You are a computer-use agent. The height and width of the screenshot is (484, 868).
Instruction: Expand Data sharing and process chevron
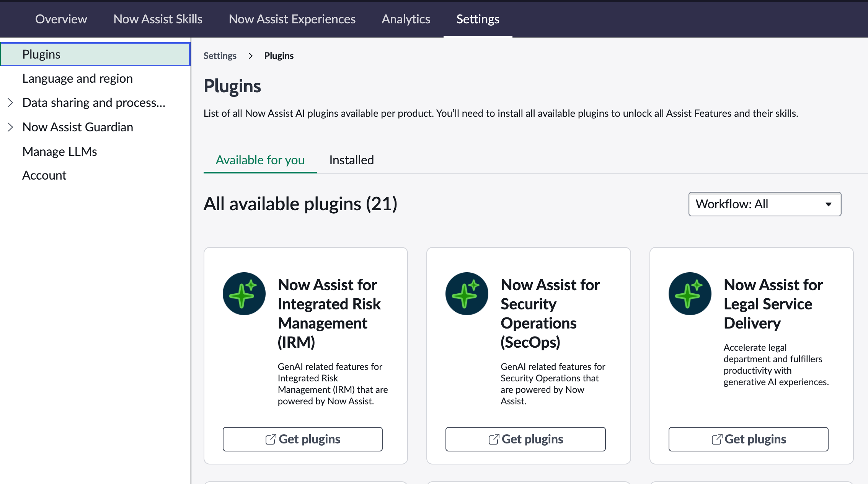point(11,103)
